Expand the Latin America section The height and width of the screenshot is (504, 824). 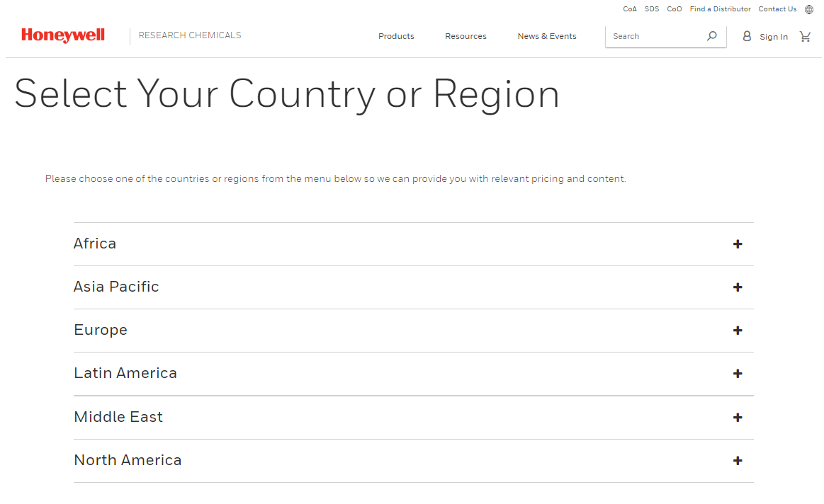click(125, 373)
